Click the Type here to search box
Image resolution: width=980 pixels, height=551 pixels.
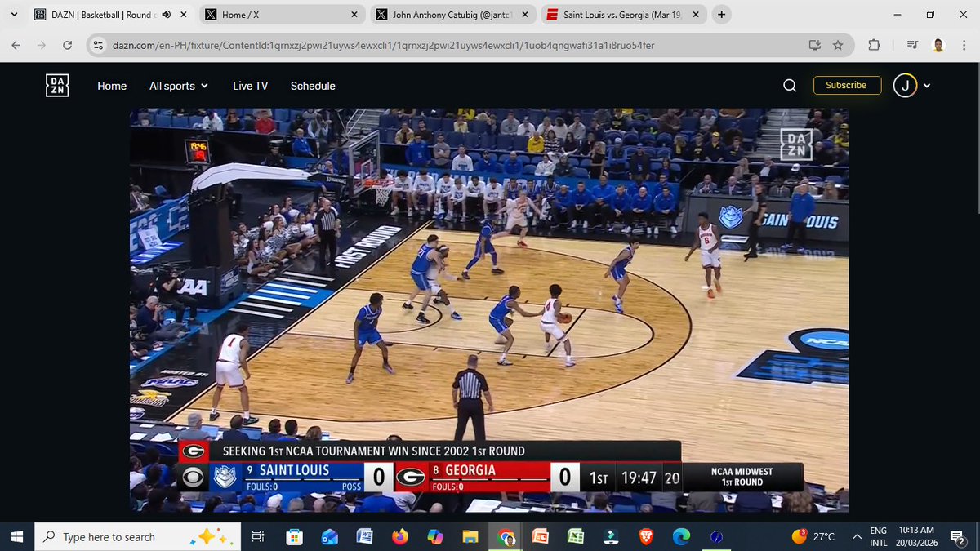(x=137, y=537)
